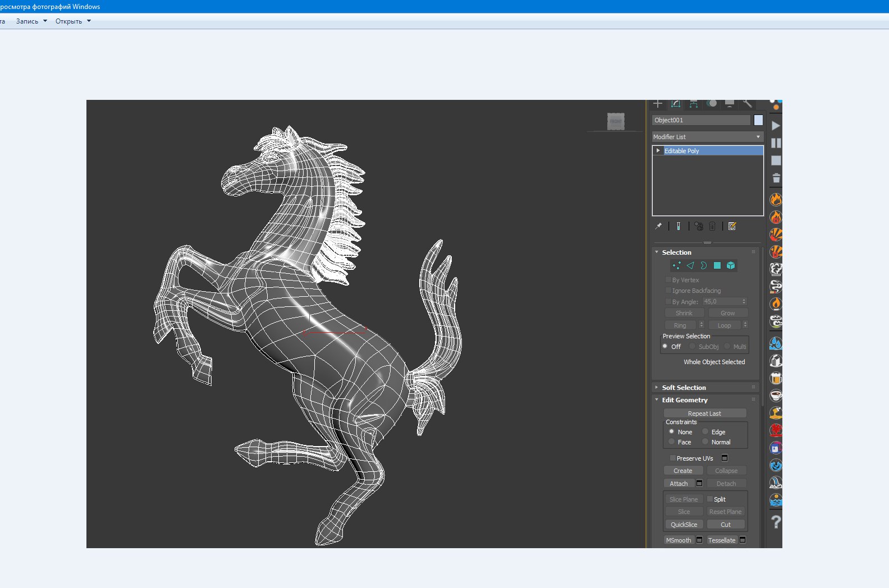Open Attach list settings box
Viewport: 889px width, 588px height.
coord(699,483)
